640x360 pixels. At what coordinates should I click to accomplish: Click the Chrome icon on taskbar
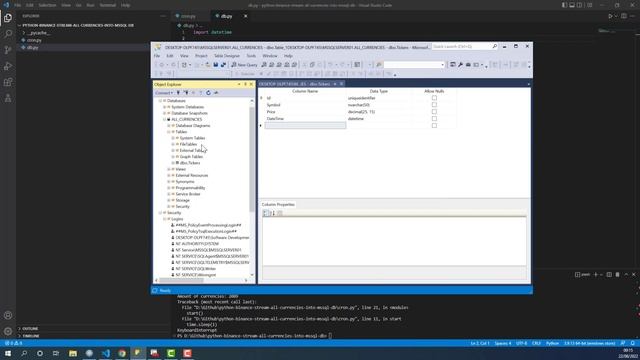pos(122,353)
